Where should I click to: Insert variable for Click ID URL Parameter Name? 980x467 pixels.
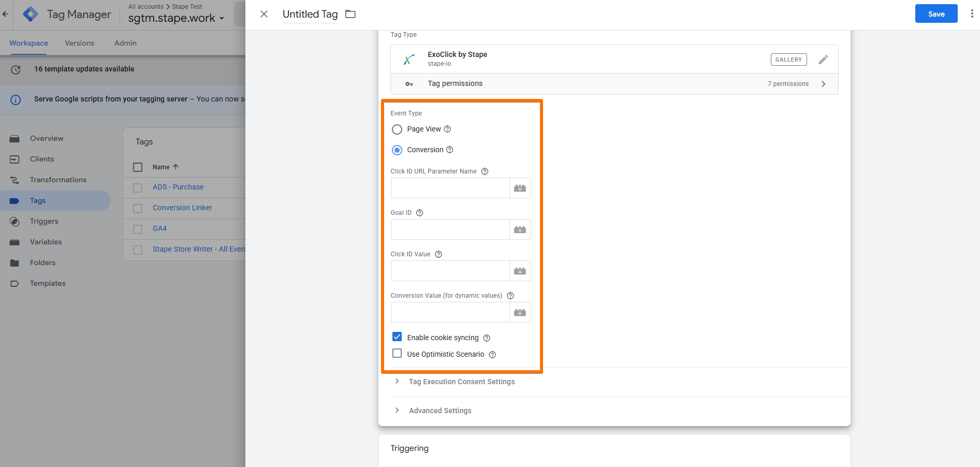click(520, 188)
